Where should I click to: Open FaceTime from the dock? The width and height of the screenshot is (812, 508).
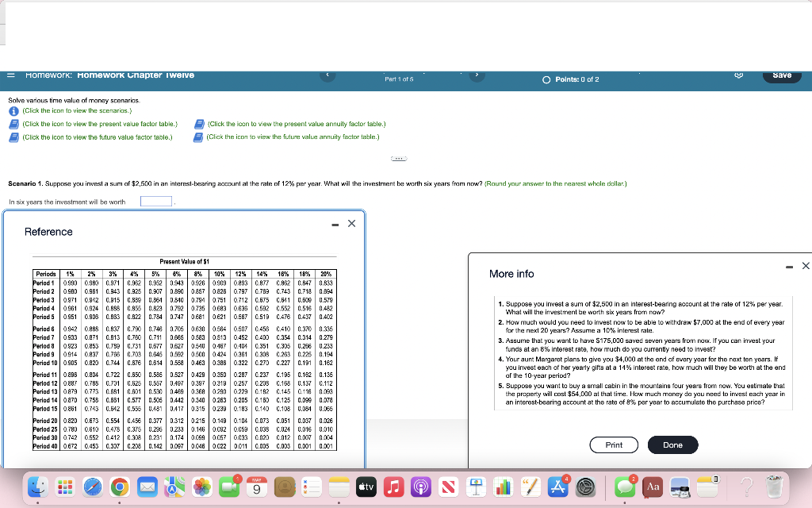[229, 487]
